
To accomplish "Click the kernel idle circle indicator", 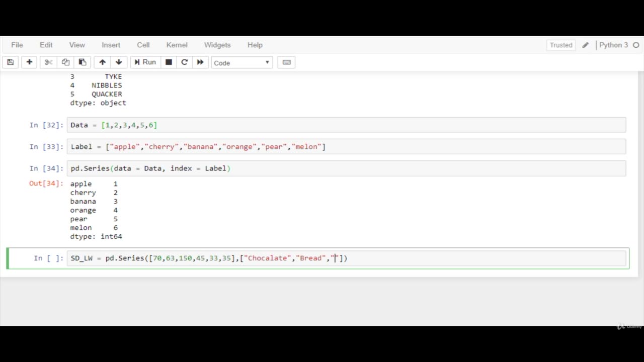I will tap(636, 45).
